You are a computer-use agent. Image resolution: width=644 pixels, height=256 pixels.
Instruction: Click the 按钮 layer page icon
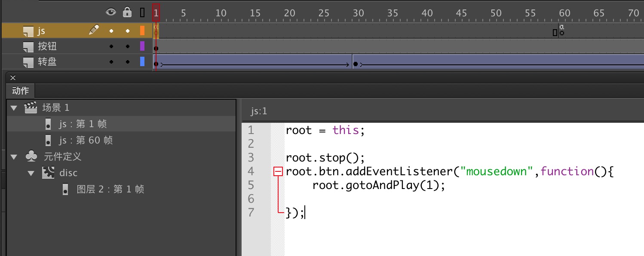pos(28,46)
